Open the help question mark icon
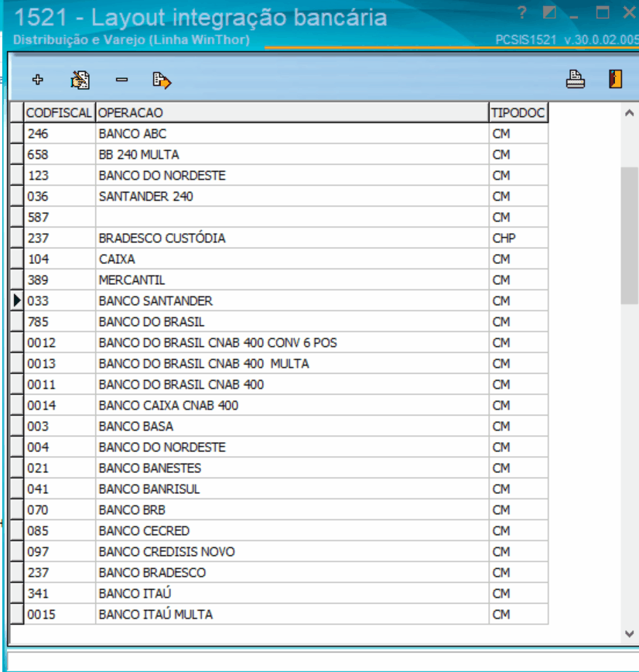Image resolution: width=639 pixels, height=672 pixels. tap(521, 13)
